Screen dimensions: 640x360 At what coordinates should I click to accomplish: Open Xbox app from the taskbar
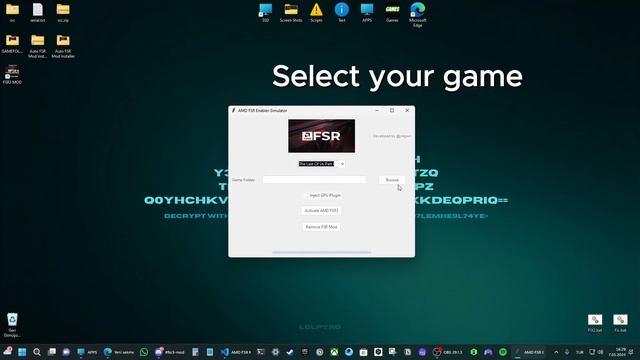pyautogui.click(x=334, y=352)
